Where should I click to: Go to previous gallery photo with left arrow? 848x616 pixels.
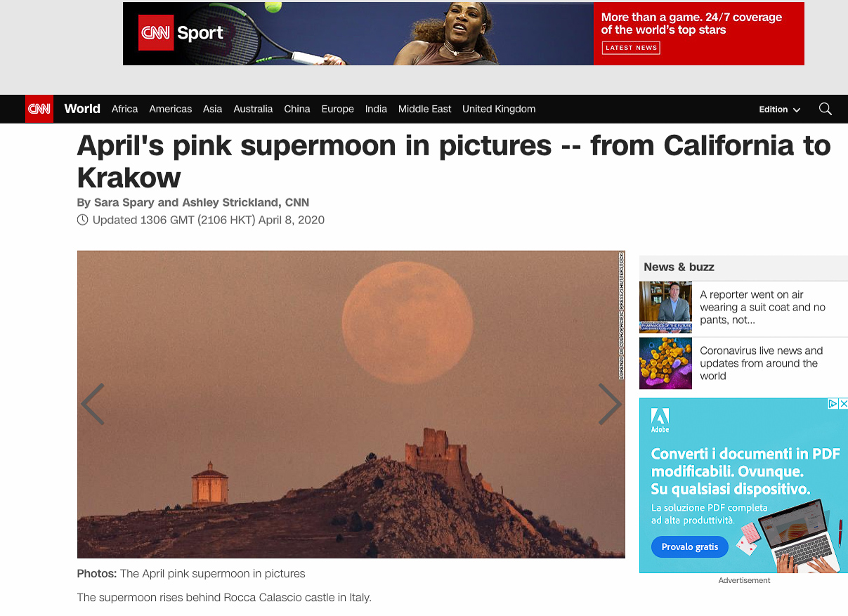[x=93, y=404]
